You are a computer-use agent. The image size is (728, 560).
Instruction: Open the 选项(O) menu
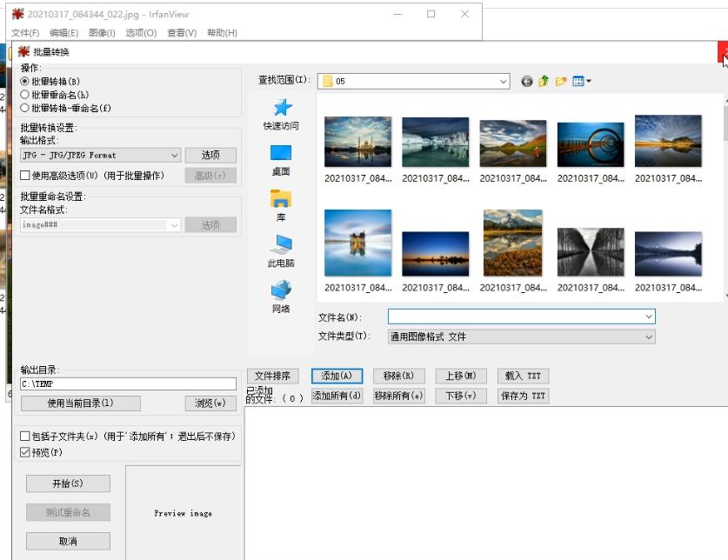tap(141, 33)
